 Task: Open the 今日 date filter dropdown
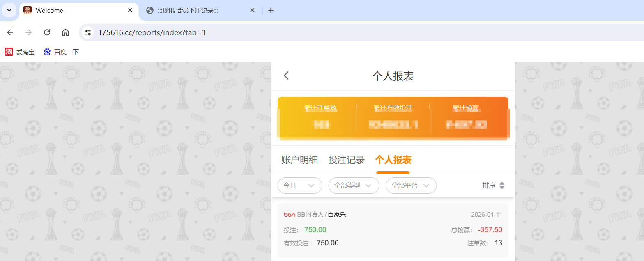tap(300, 185)
